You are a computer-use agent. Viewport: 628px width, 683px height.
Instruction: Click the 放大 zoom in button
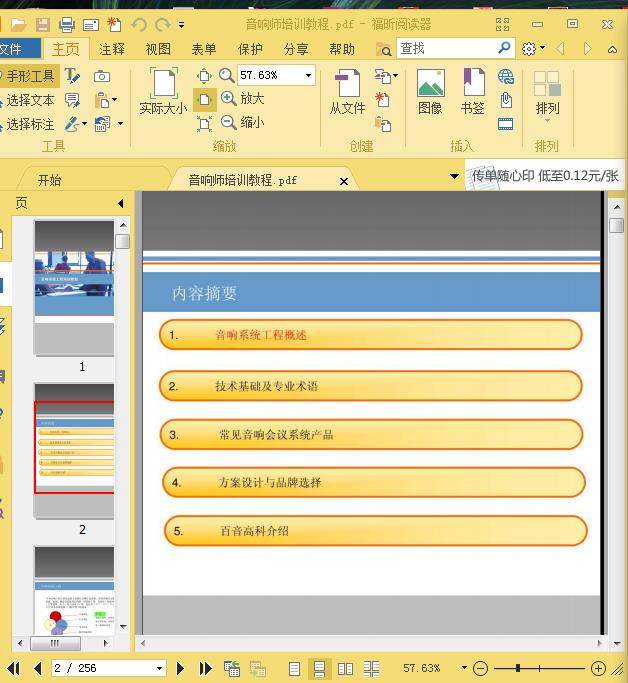pyautogui.click(x=242, y=98)
